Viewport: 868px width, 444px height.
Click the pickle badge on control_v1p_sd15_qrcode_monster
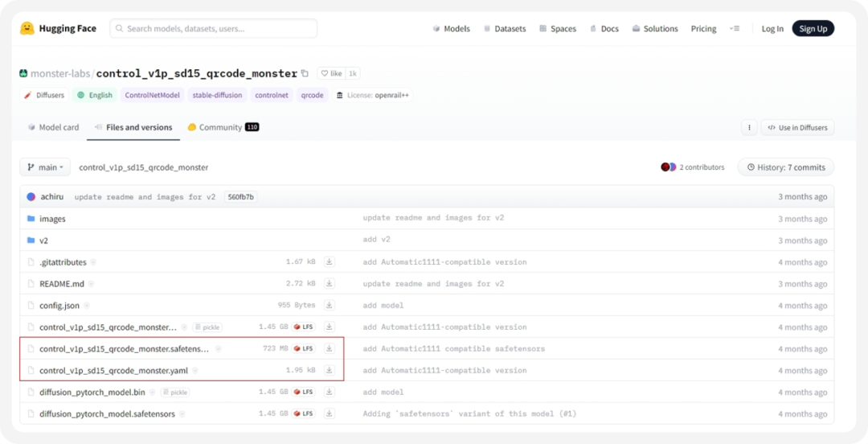click(207, 327)
